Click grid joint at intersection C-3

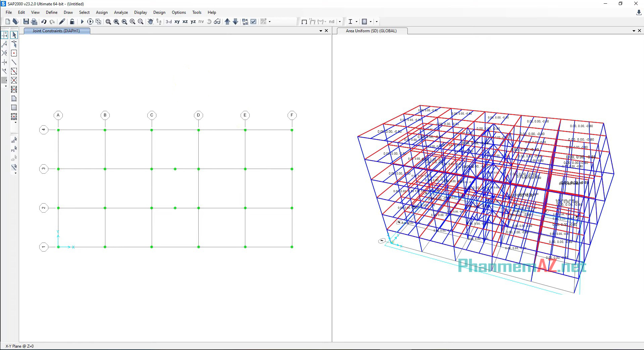pyautogui.click(x=152, y=169)
